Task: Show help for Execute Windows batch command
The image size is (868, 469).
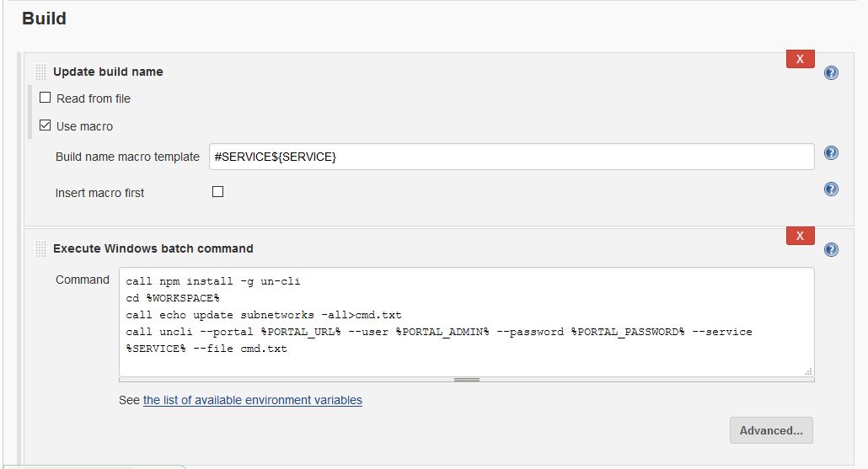Action: 831,249
